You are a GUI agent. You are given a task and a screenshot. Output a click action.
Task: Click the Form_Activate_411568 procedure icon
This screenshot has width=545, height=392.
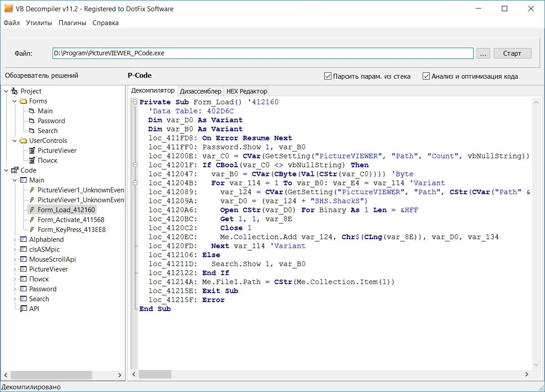point(32,220)
